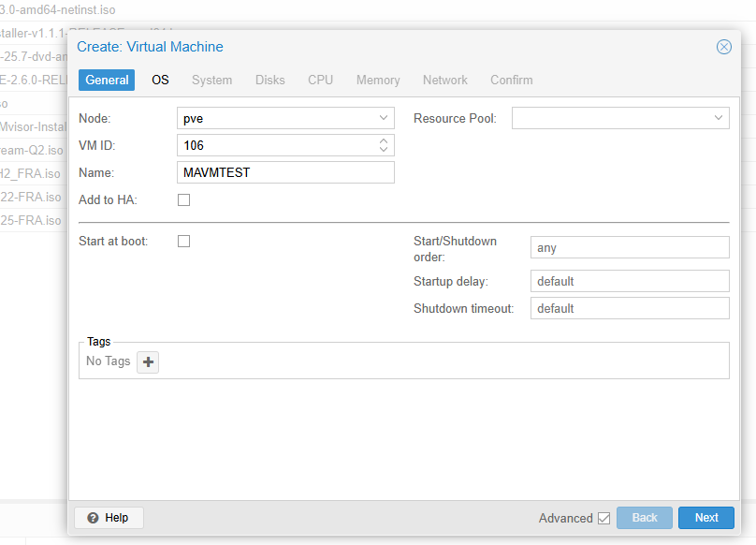Click the Next button
The width and height of the screenshot is (756, 545).
pos(705,517)
